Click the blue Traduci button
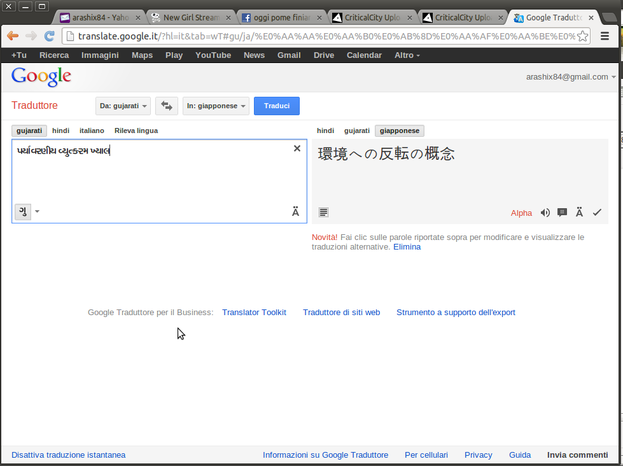The height and width of the screenshot is (466, 623). click(277, 106)
